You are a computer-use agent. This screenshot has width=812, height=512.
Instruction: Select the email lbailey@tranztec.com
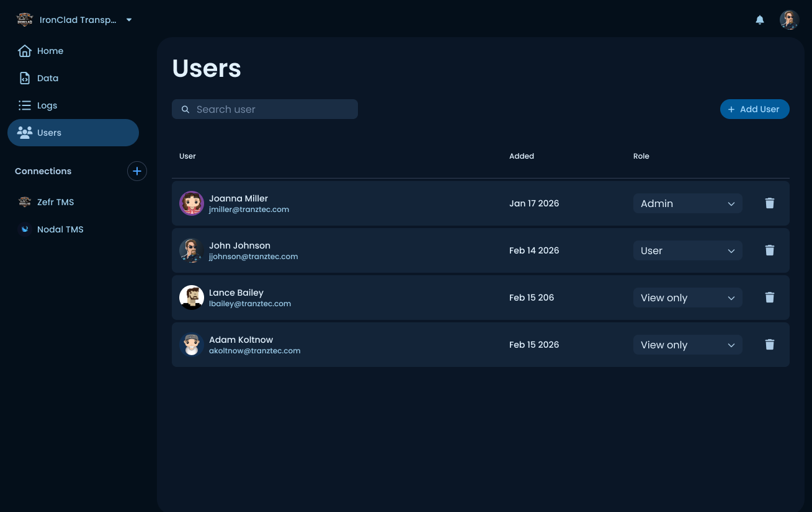[250, 304]
